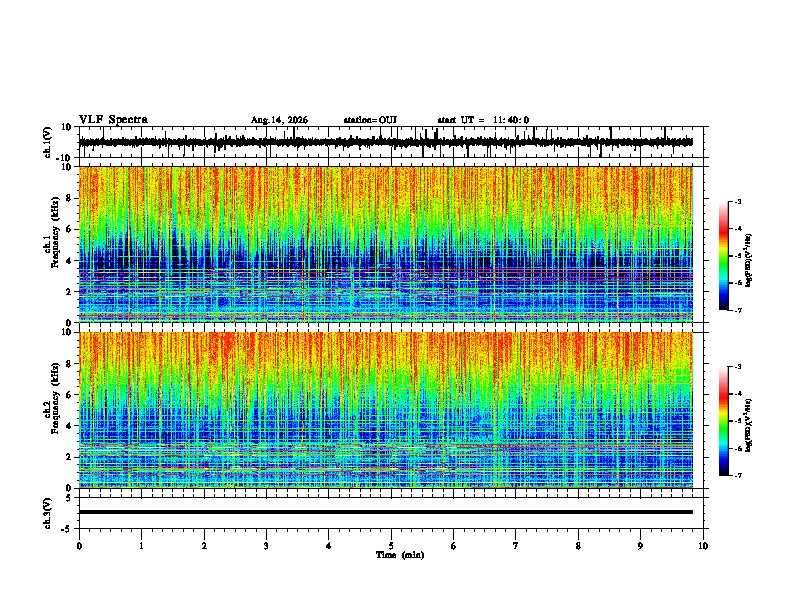Click inside the ch.1 spectrogram plot
The height and width of the screenshot is (612, 792).
click(386, 244)
